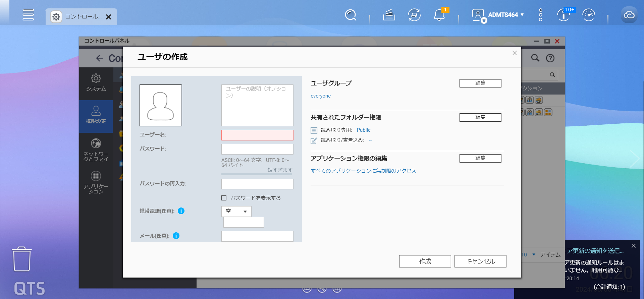
Task: Click 編集 button for 共有されたフォルダー権限
Action: click(x=480, y=117)
